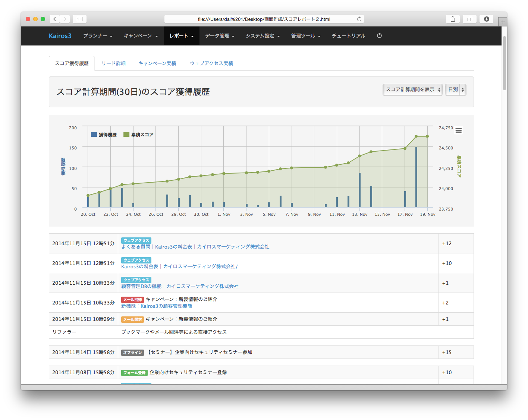Open the Kairos3の料金表 カイロスマーケティング株式会社/ link
Image resolution: width=528 pixels, height=420 pixels.
pos(179,266)
